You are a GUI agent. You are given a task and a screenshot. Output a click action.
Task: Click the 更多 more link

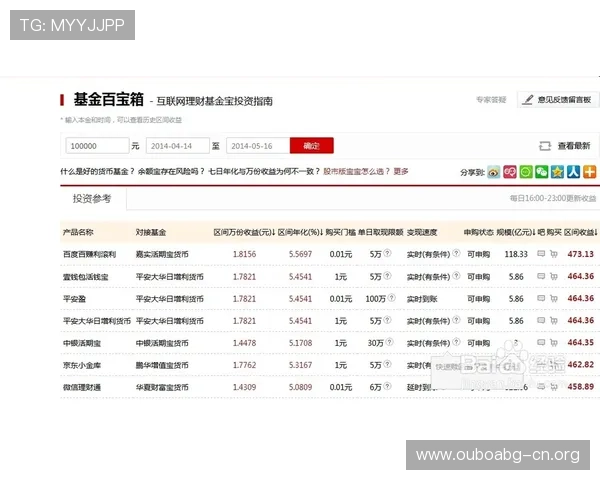pyautogui.click(x=401, y=171)
